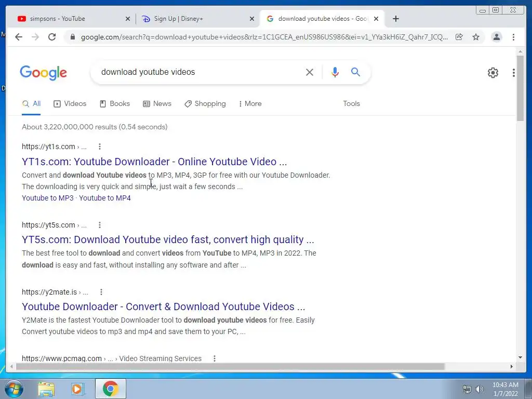The width and height of the screenshot is (532, 399).
Task: Show Videos search results
Action: point(70,104)
